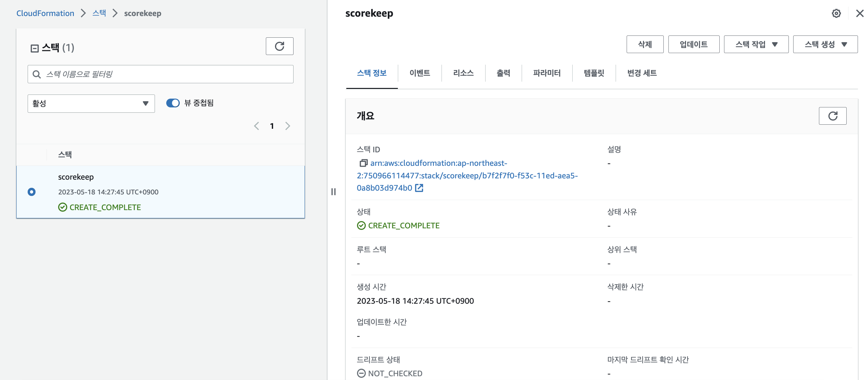Refresh the stack list
868x380 pixels.
pos(279,46)
